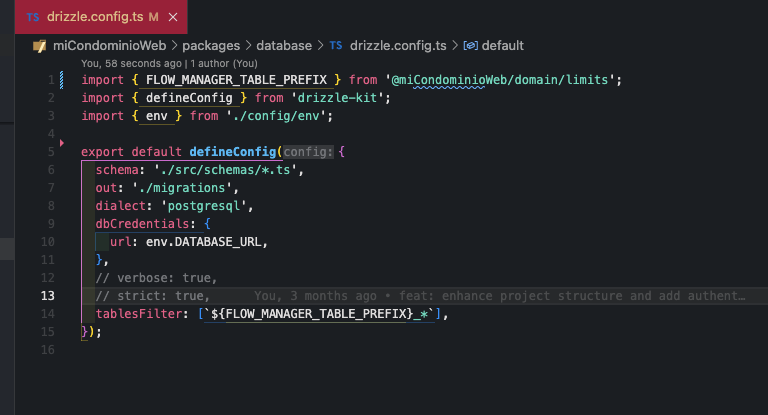Open database breadcrumb segment
The height and width of the screenshot is (415, 768).
click(284, 46)
